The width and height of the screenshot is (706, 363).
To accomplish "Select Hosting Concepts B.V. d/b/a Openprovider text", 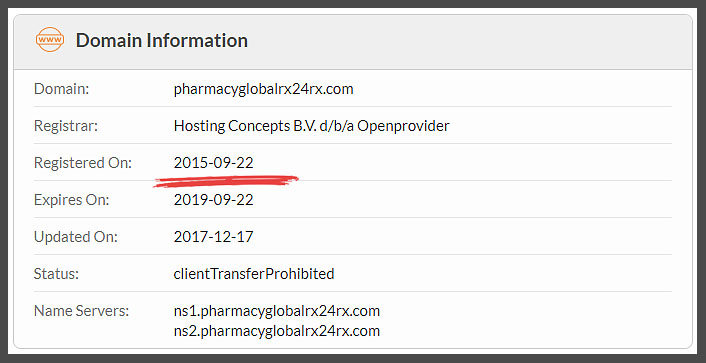I will pyautogui.click(x=312, y=126).
